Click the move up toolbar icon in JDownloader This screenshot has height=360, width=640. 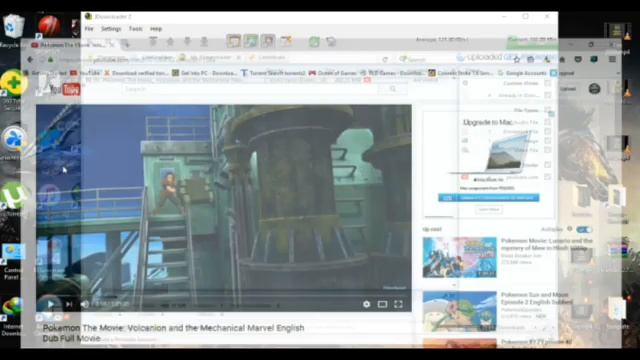[170, 41]
